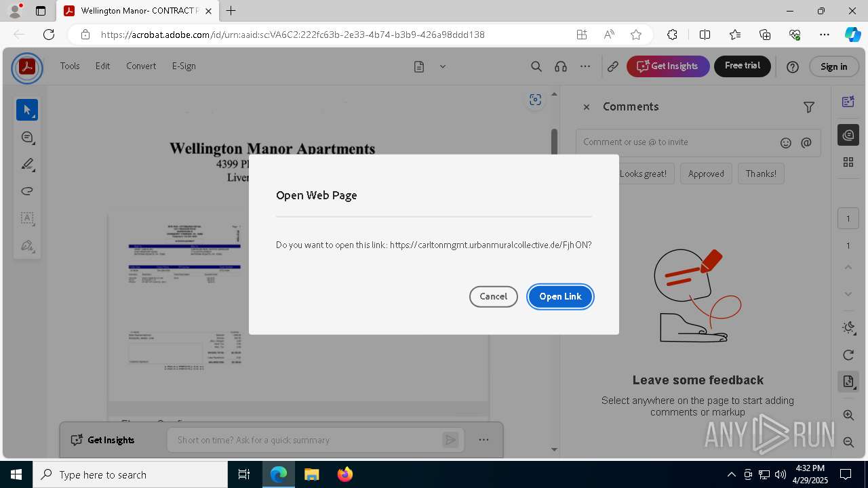
Task: Click the document vertical scrollbar thumb
Action: (x=554, y=141)
